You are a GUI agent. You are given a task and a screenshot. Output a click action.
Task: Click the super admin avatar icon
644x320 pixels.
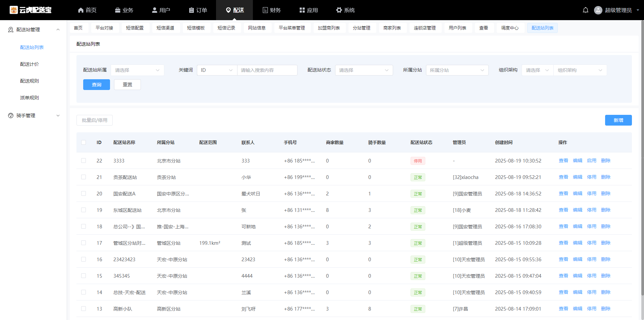click(x=598, y=10)
